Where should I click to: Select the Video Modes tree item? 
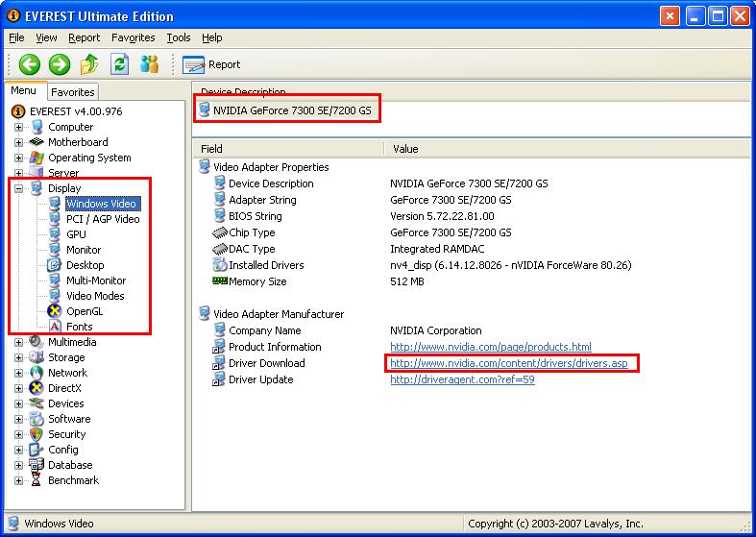click(x=95, y=296)
